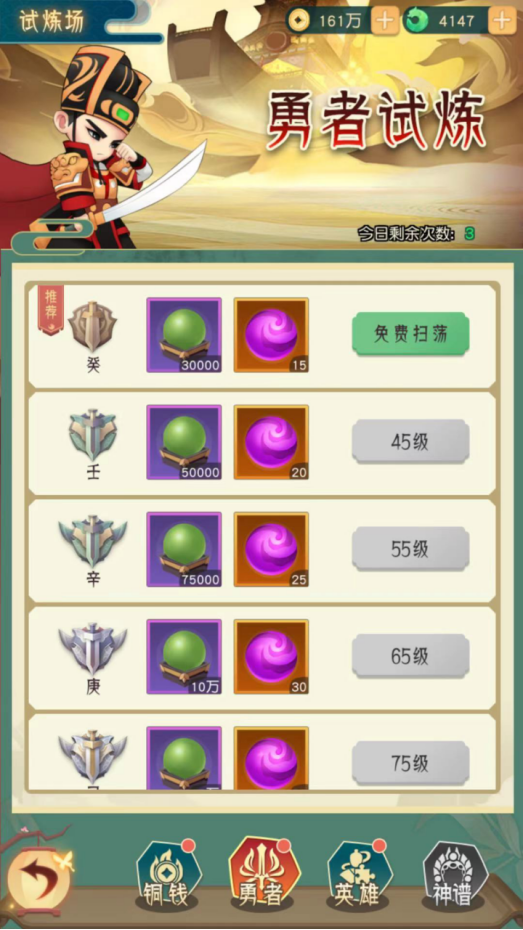The width and height of the screenshot is (523, 930).
Task: Tap the green orb reward showing 75000
Action: pyautogui.click(x=184, y=550)
